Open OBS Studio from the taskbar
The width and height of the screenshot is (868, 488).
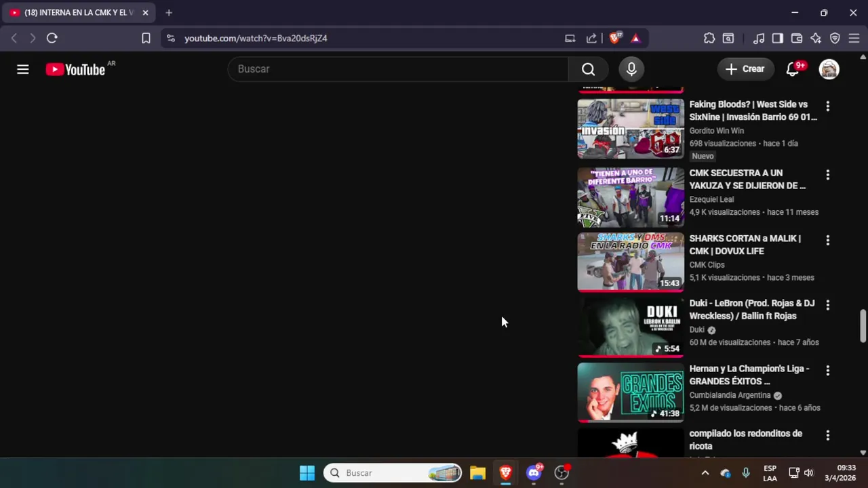(x=561, y=473)
